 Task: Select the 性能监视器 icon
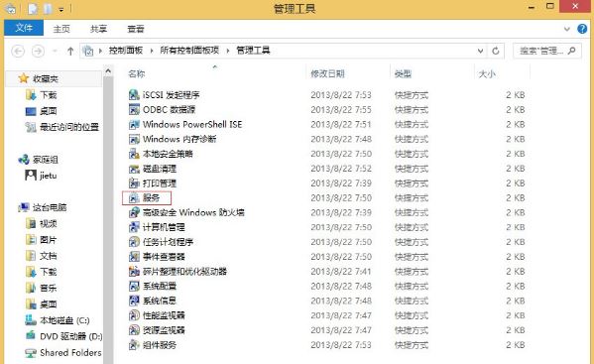coord(134,315)
